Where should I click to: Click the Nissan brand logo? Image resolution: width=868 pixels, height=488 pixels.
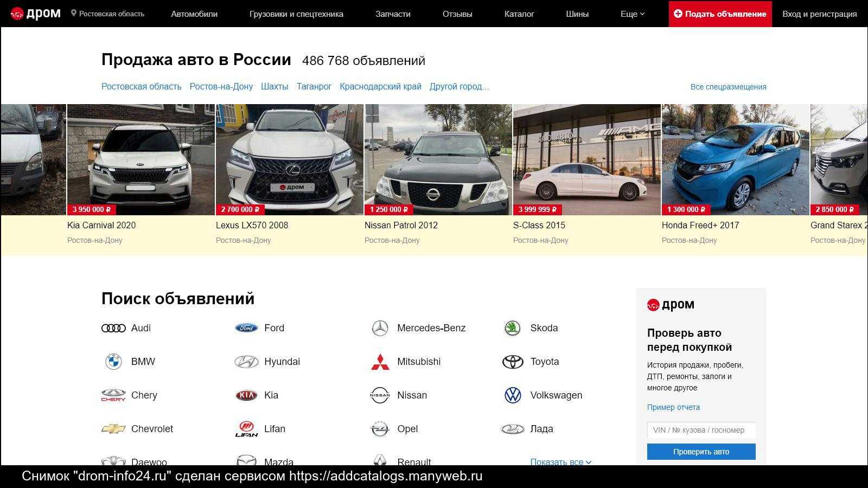380,395
